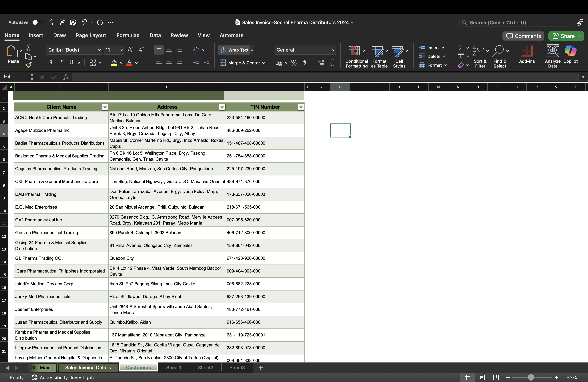Switch to Sales Invoice Details sheet

[x=88, y=367]
